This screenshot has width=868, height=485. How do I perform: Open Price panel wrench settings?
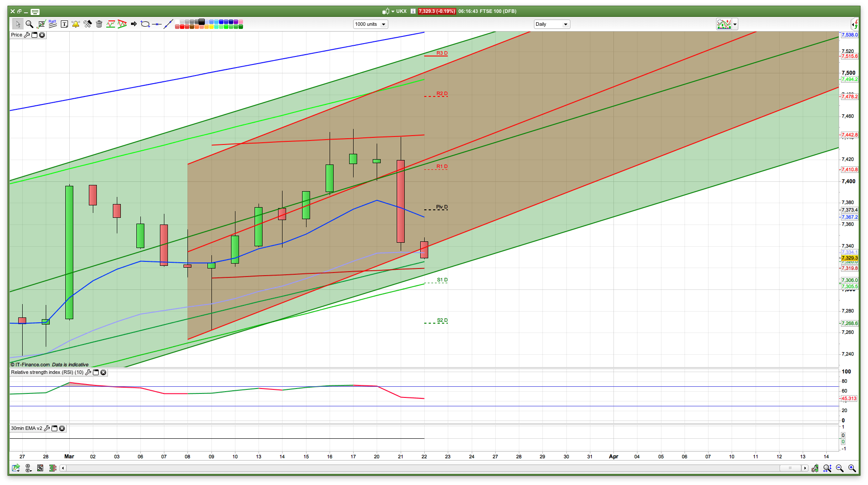pos(27,35)
